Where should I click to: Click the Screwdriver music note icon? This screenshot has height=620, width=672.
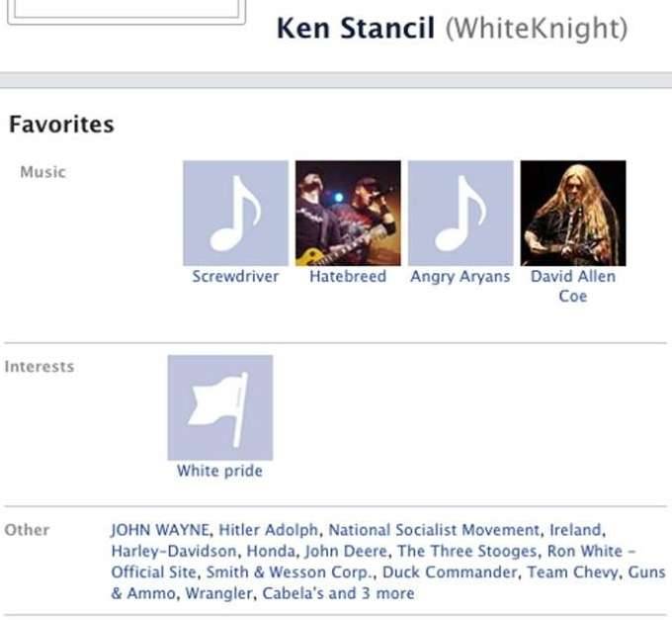(235, 213)
